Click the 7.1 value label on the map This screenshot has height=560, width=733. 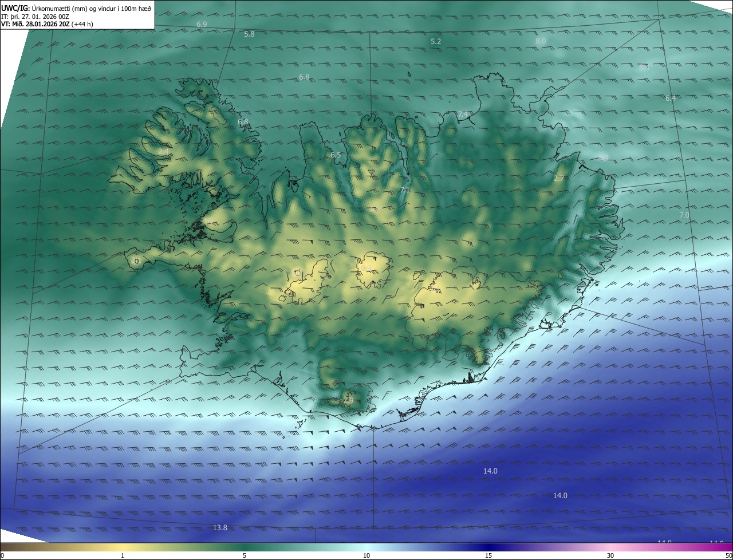click(x=405, y=190)
